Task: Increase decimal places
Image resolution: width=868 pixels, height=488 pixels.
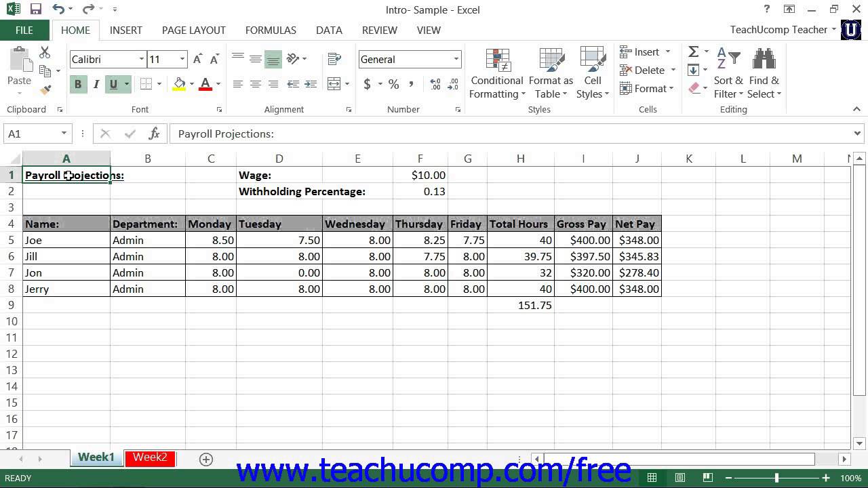Action: tap(435, 84)
